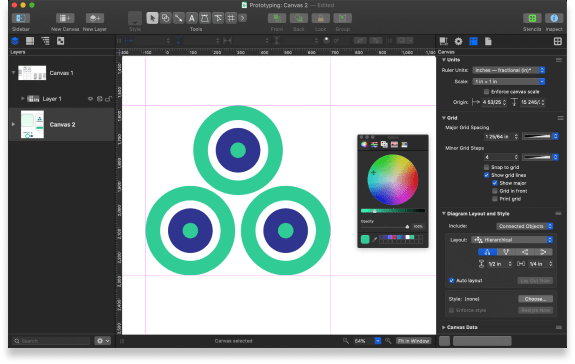Toggle Layer 1 visibility eye
Image resolution: width=575 pixels, height=364 pixels.
(90, 99)
